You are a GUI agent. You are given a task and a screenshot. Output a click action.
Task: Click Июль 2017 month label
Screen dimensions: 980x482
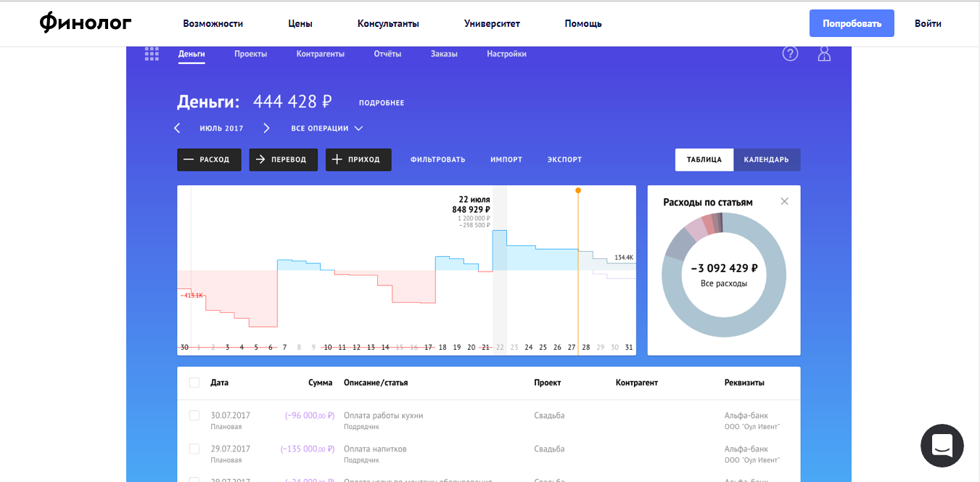(x=221, y=128)
